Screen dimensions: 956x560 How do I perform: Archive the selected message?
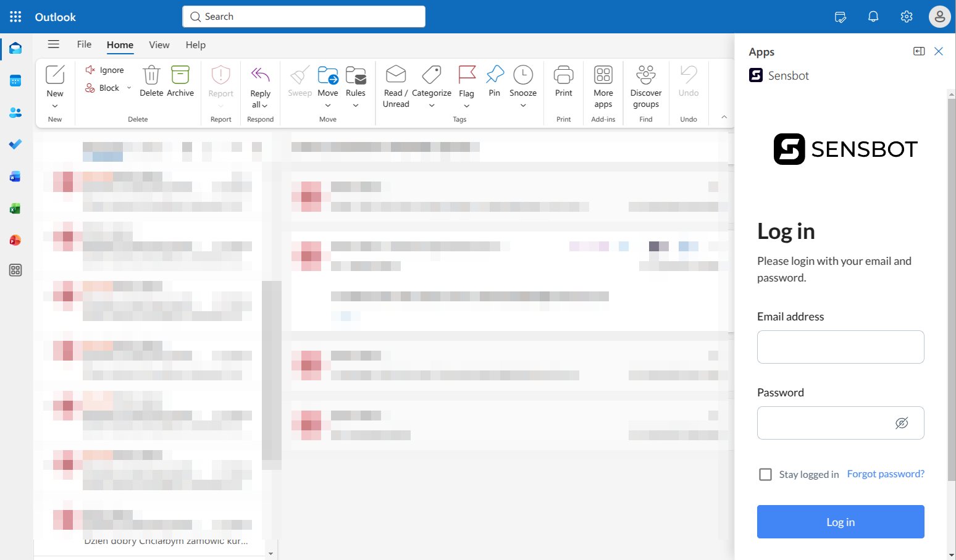pyautogui.click(x=180, y=81)
